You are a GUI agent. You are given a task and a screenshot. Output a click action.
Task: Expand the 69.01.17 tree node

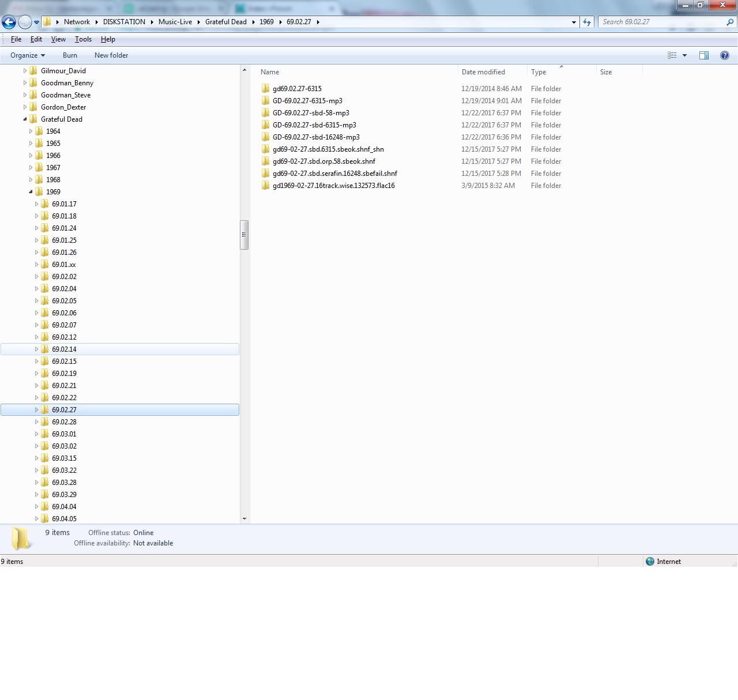coord(36,204)
